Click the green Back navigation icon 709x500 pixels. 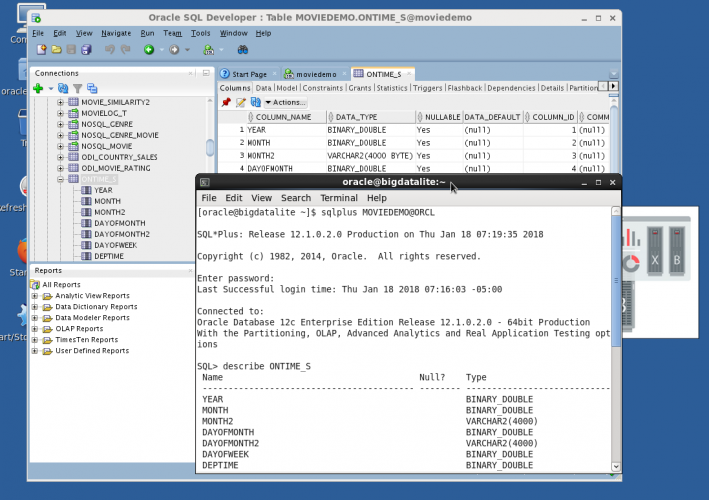coord(149,50)
